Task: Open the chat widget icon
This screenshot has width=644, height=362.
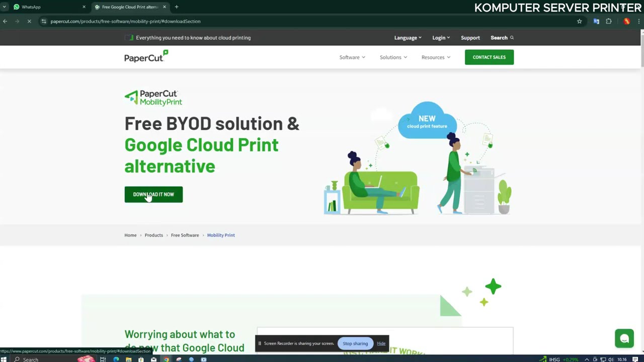Action: [624, 338]
